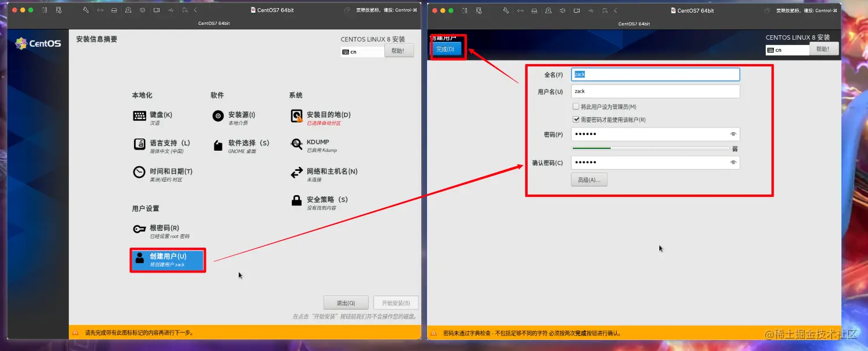Click hard disk icon in right toolbar
The width and height of the screenshot is (868, 351).
click(534, 10)
